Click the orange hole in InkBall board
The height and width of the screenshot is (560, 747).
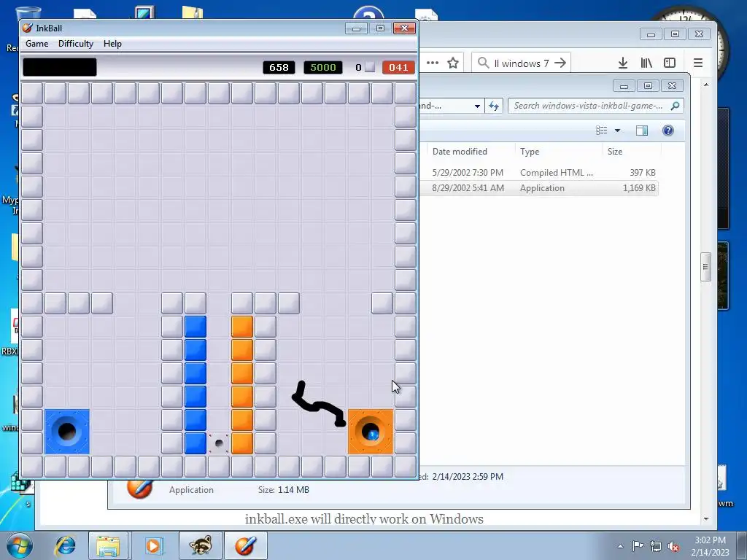(x=371, y=432)
